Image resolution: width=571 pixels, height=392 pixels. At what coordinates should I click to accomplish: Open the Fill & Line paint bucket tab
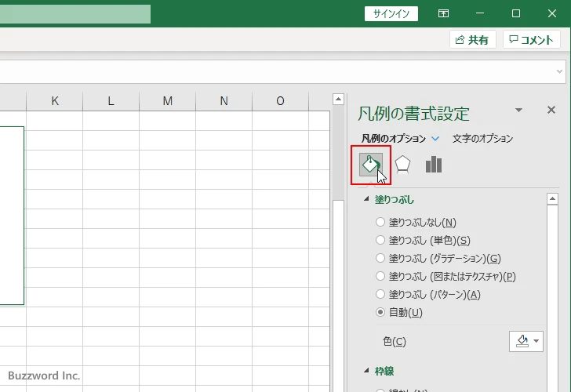pyautogui.click(x=371, y=165)
